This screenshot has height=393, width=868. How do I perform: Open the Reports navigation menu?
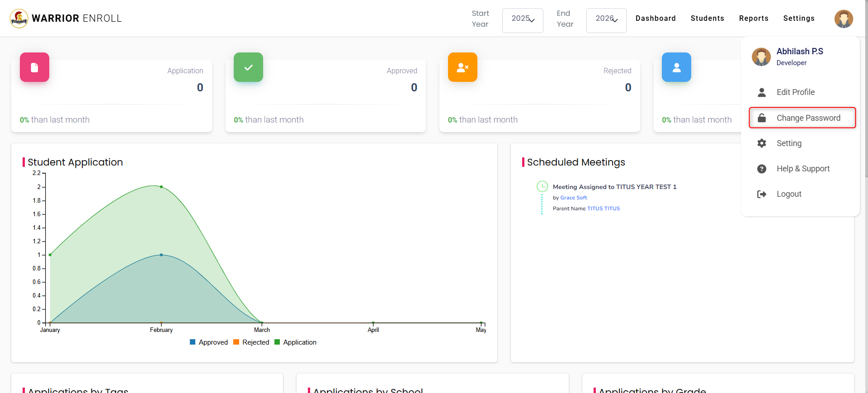point(754,19)
